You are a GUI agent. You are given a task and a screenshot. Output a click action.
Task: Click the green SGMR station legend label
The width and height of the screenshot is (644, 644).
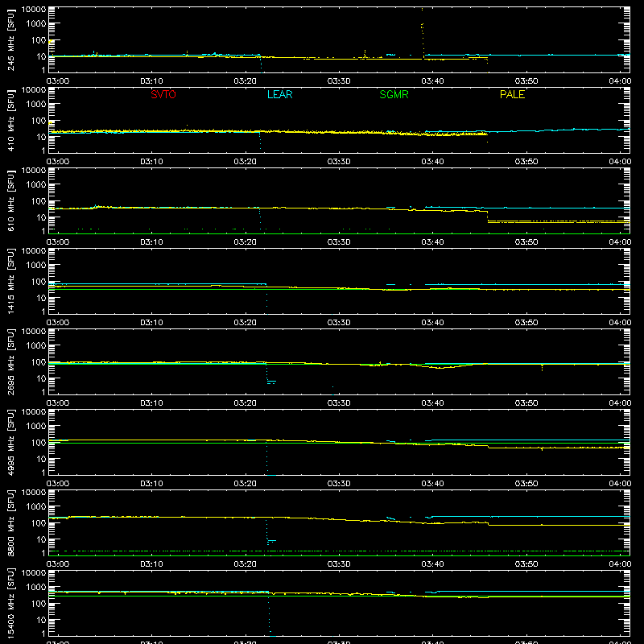[x=394, y=94]
